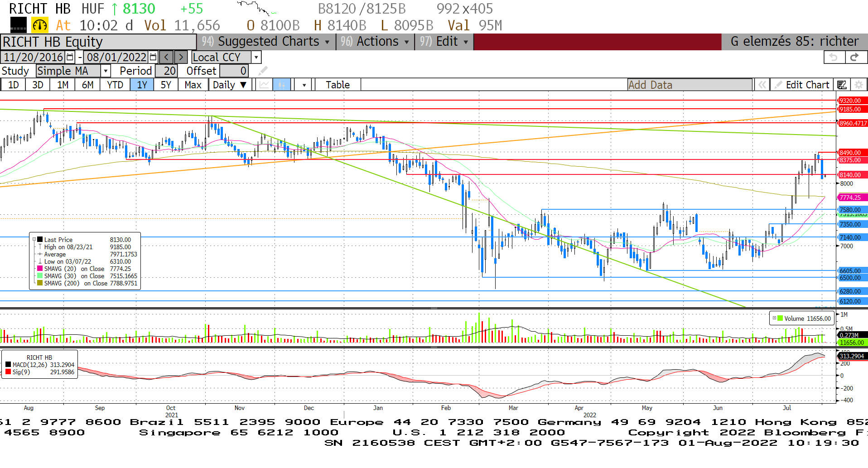The width and height of the screenshot is (868, 468).
Task: Click the 8140.00 red price label
Action: point(852,175)
